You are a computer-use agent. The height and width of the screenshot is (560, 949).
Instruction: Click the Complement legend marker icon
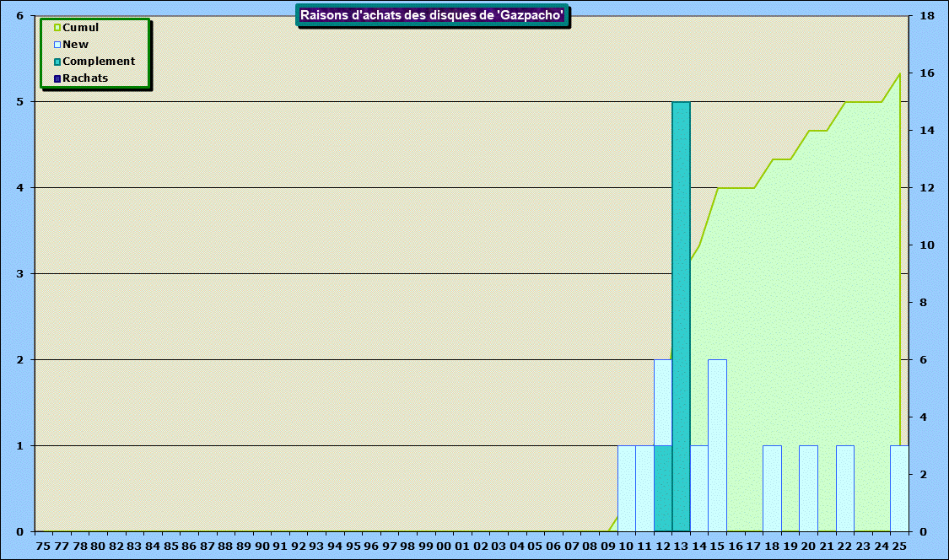[57, 62]
